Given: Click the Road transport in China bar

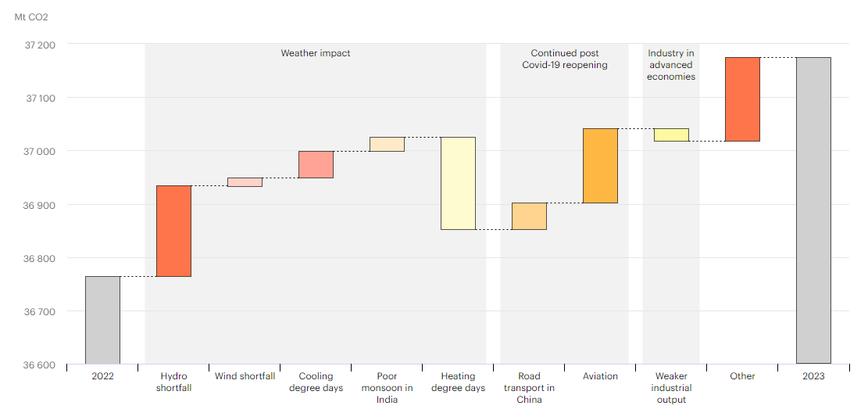Looking at the screenshot, I should point(529,216).
